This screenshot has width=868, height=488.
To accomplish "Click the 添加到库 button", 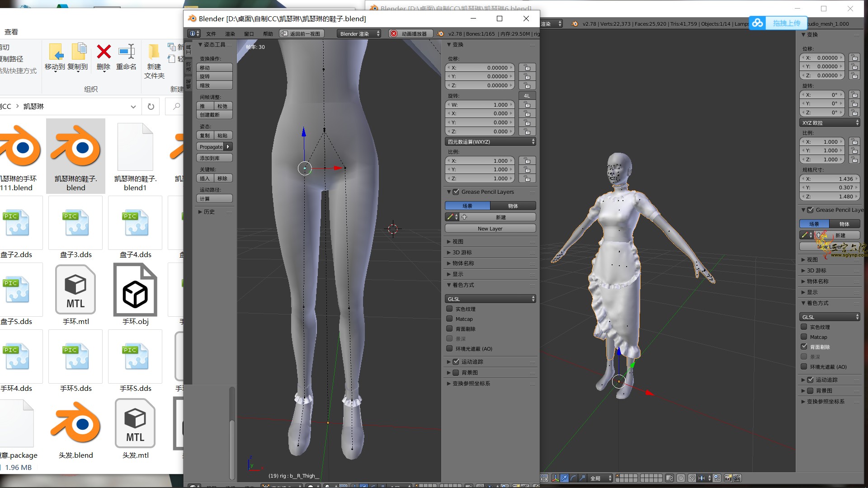I will (214, 158).
